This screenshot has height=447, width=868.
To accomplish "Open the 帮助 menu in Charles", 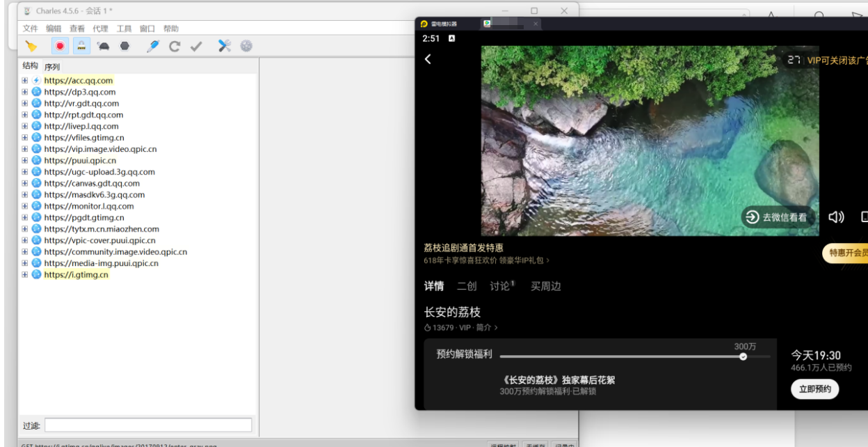I will pyautogui.click(x=171, y=29).
